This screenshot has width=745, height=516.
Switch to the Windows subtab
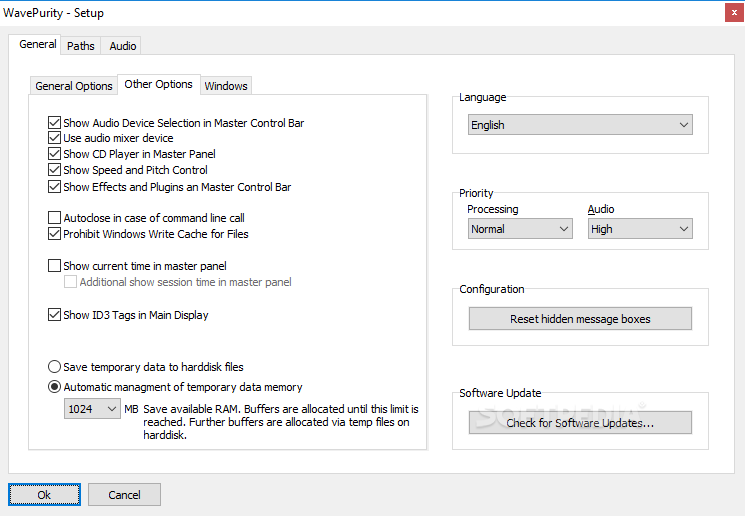[226, 86]
